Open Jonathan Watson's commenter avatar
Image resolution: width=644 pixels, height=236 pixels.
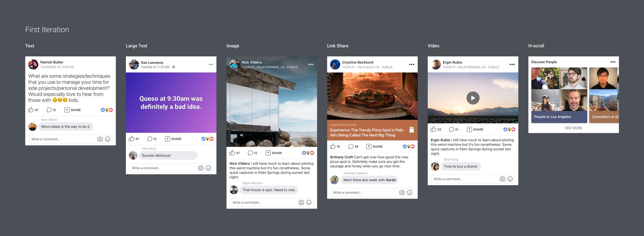(x=334, y=180)
